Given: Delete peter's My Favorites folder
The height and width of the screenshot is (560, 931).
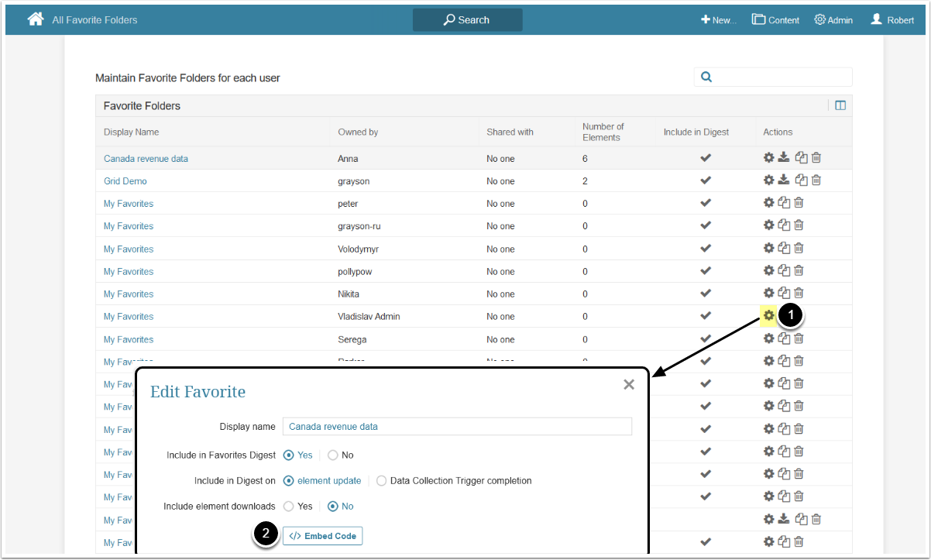Looking at the screenshot, I should (799, 203).
